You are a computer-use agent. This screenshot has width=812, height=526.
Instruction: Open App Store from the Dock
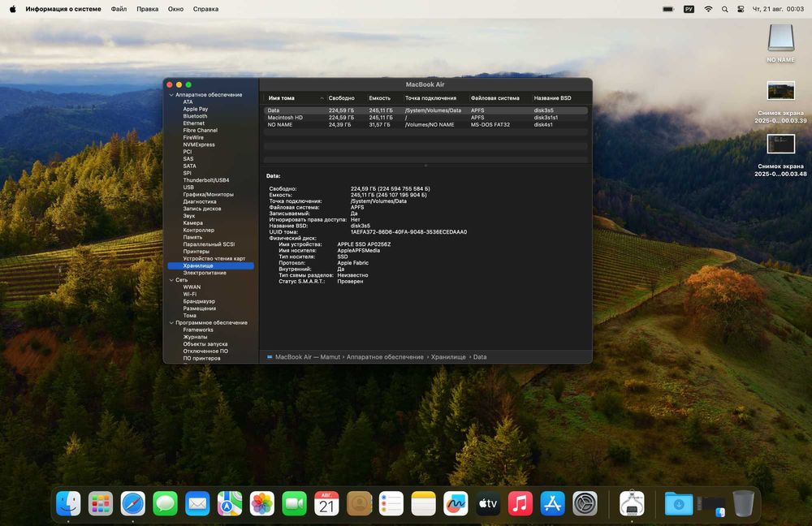(552, 503)
